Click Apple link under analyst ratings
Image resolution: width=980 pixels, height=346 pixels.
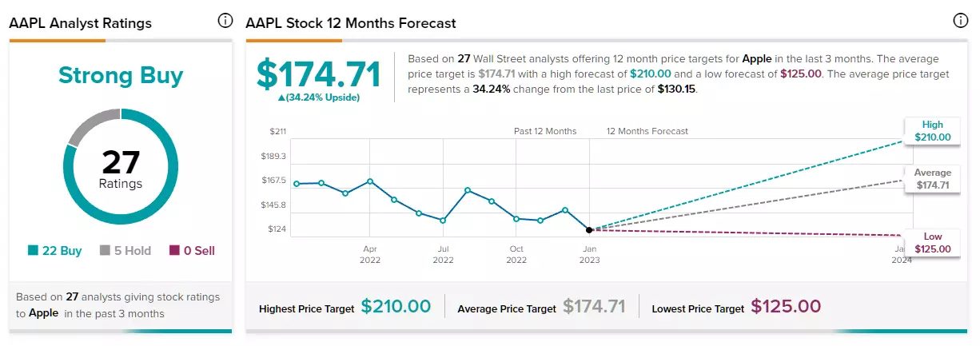44,313
